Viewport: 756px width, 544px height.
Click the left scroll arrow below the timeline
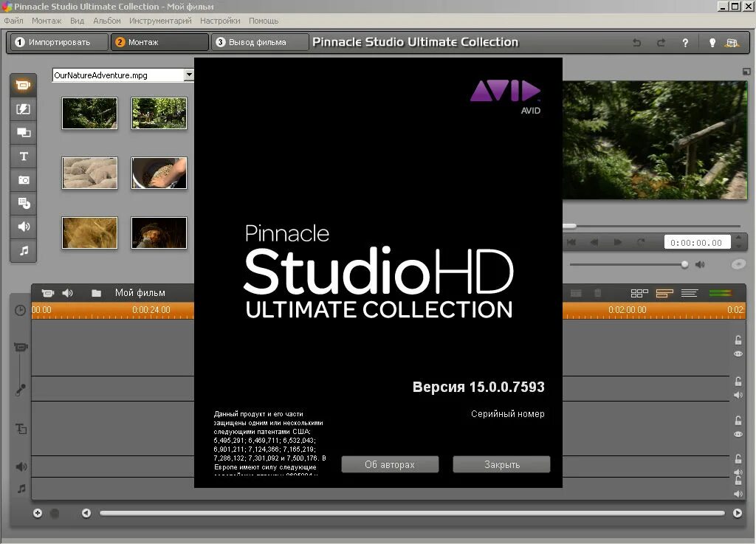(x=86, y=513)
